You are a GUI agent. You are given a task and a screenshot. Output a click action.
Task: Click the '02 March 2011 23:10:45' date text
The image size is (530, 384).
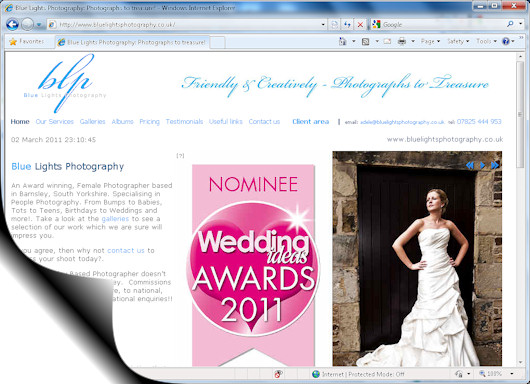point(53,140)
